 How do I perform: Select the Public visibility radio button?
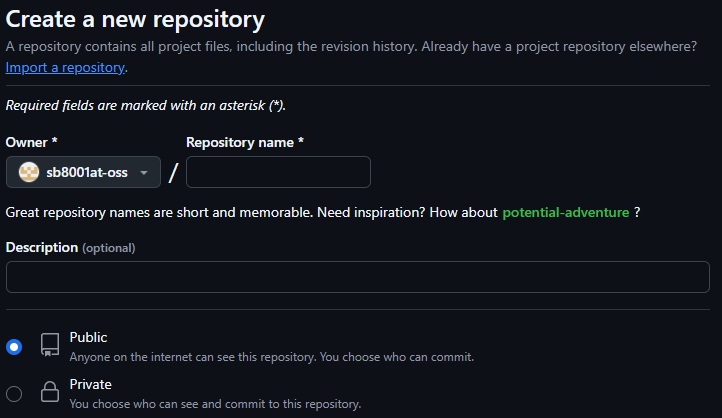(14, 347)
